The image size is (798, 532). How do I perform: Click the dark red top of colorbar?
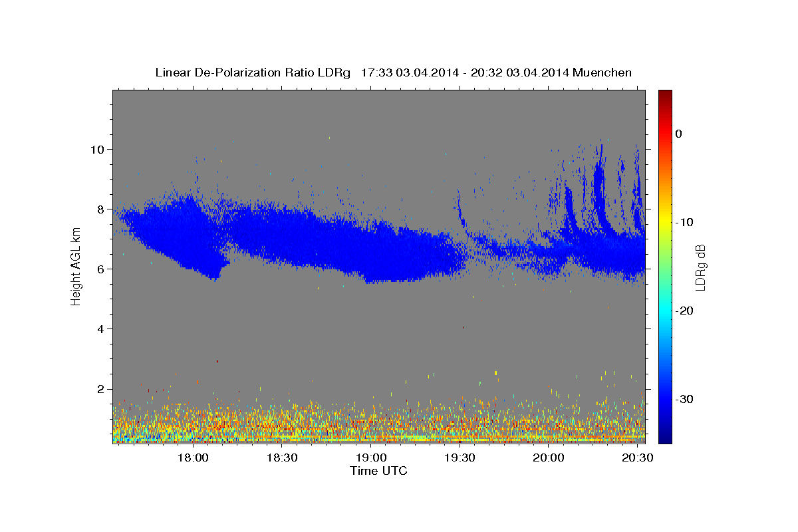click(x=665, y=96)
